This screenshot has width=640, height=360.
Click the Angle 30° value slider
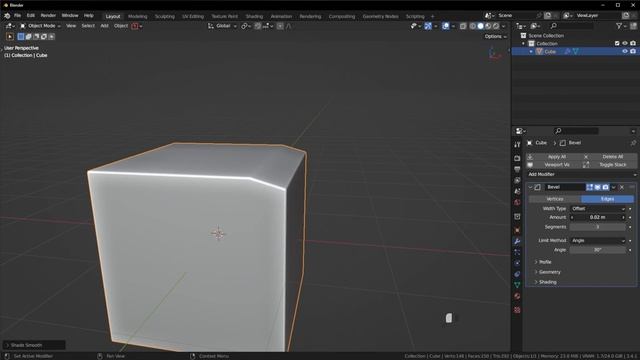click(x=598, y=250)
